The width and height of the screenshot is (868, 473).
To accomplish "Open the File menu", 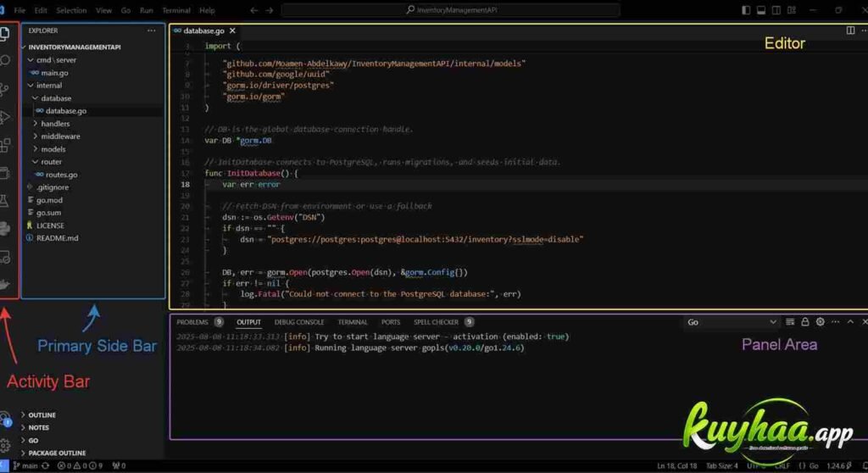I will coord(19,10).
